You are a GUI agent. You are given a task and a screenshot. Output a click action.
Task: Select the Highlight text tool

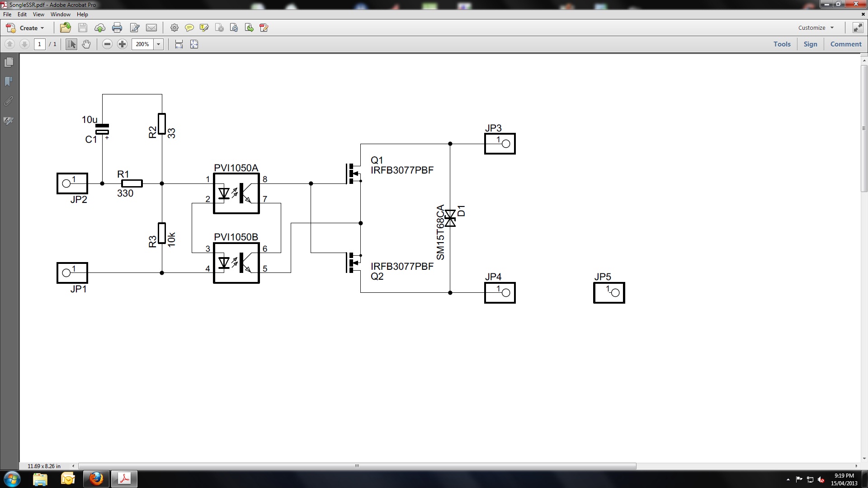(x=204, y=28)
